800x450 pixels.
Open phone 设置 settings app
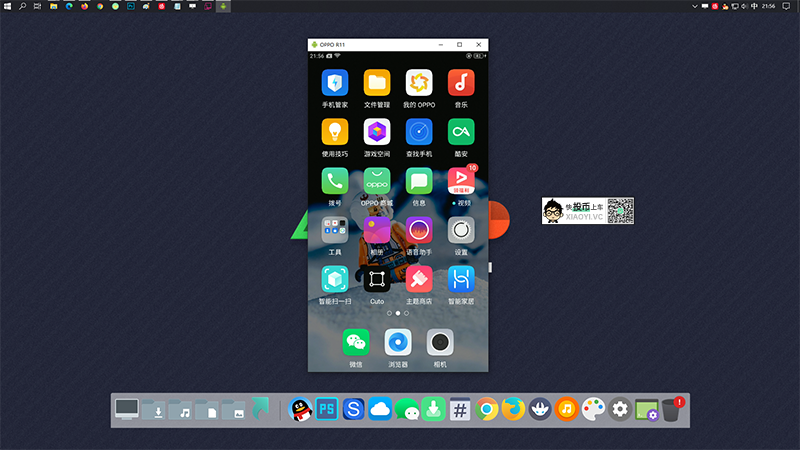[x=461, y=230]
